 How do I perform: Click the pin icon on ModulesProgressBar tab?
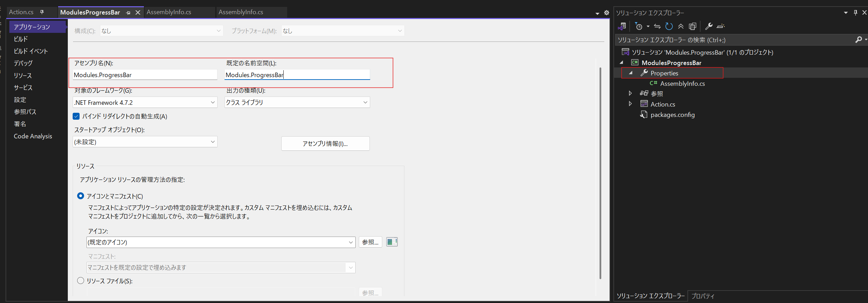point(128,12)
